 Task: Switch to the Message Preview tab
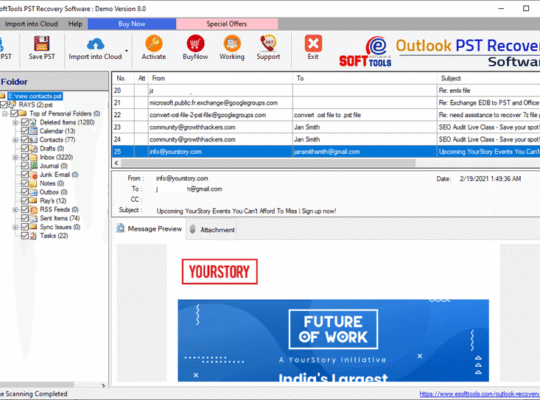(x=149, y=229)
